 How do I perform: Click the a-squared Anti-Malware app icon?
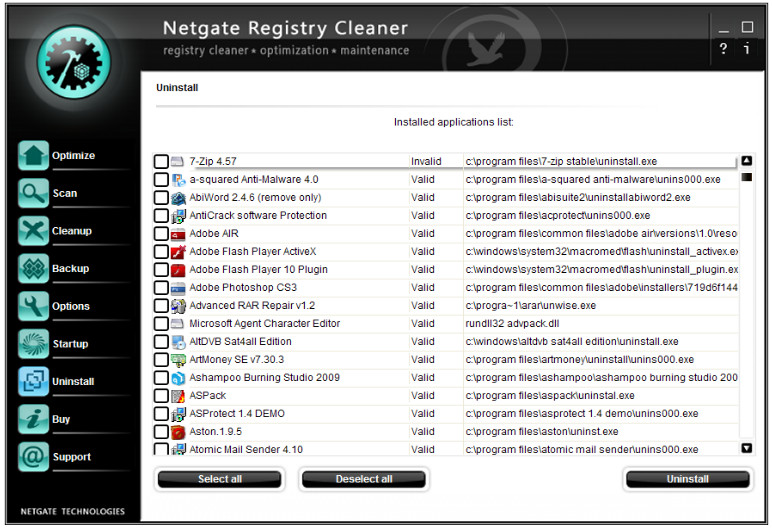pos(178,180)
